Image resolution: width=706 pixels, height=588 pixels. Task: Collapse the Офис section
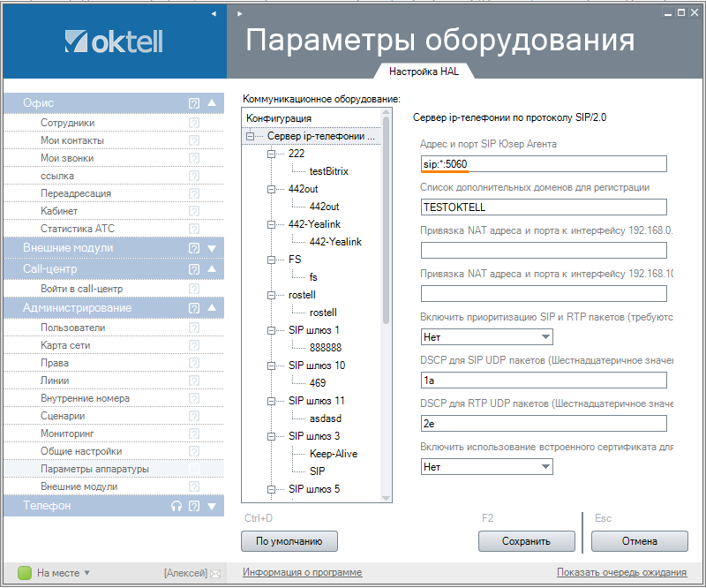(x=212, y=103)
